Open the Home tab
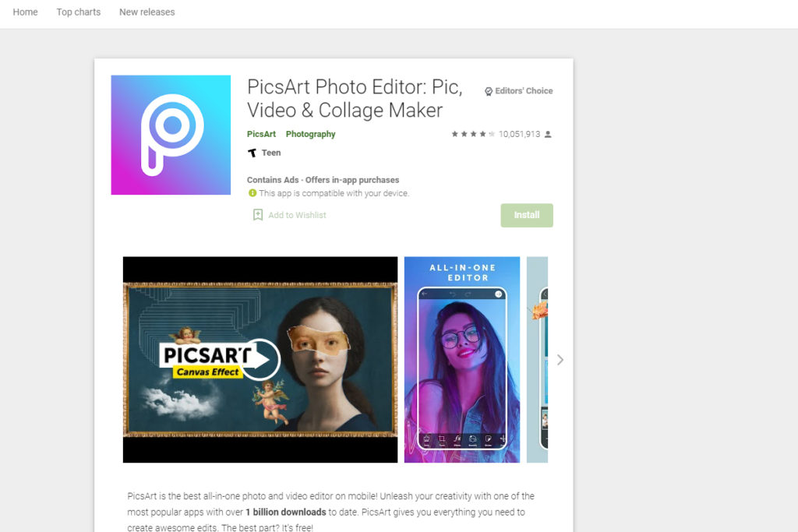 point(25,12)
